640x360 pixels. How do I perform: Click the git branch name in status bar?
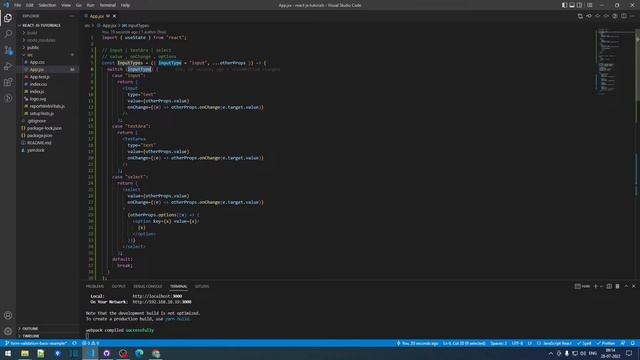click(36, 343)
